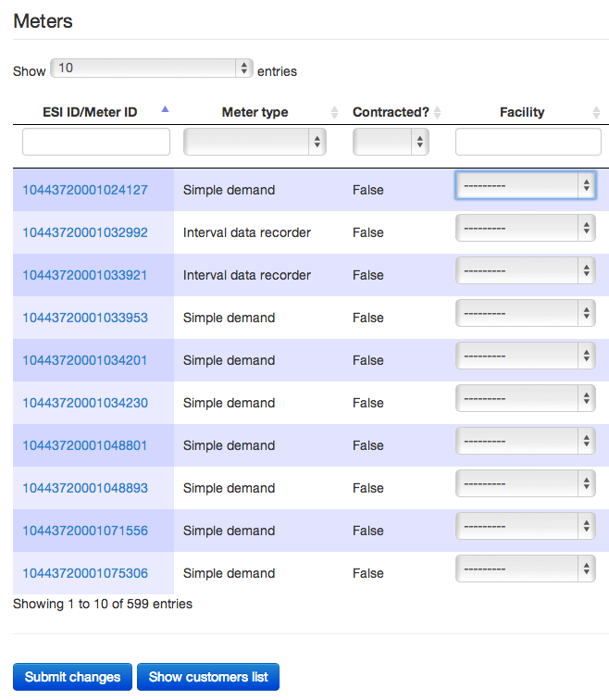
Task: Select Facility dropdown for meter 10443720001024127
Action: coord(525,186)
